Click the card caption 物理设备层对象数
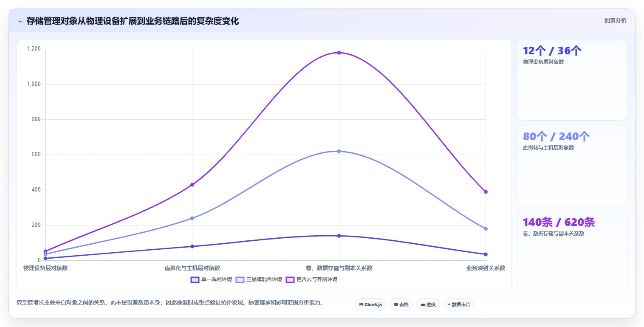Screen dimensions: 644x327 point(543,62)
